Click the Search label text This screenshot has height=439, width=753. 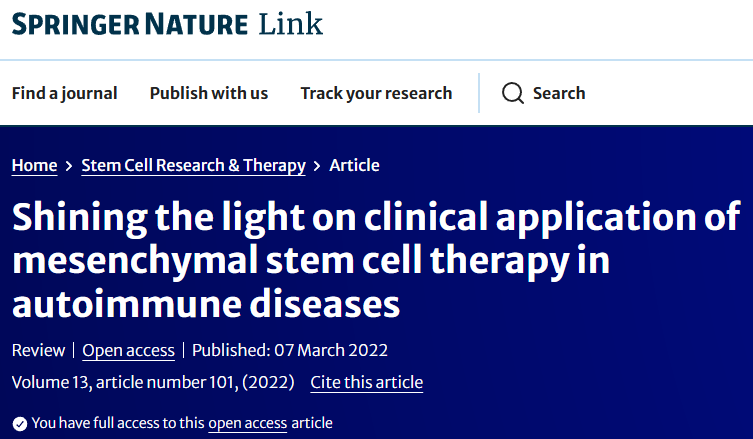tap(559, 93)
